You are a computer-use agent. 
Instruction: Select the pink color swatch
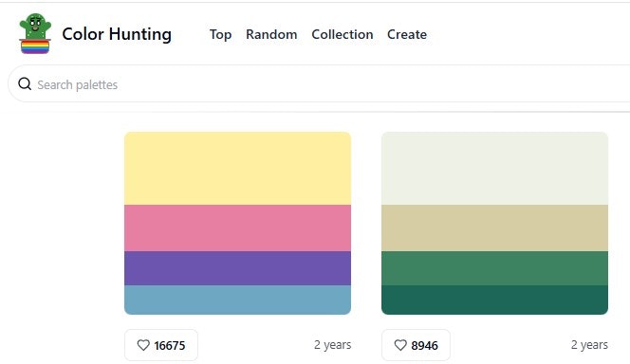pyautogui.click(x=237, y=227)
